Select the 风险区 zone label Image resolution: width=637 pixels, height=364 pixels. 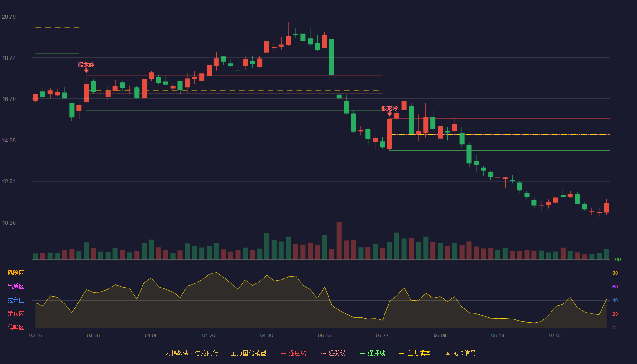(x=15, y=273)
